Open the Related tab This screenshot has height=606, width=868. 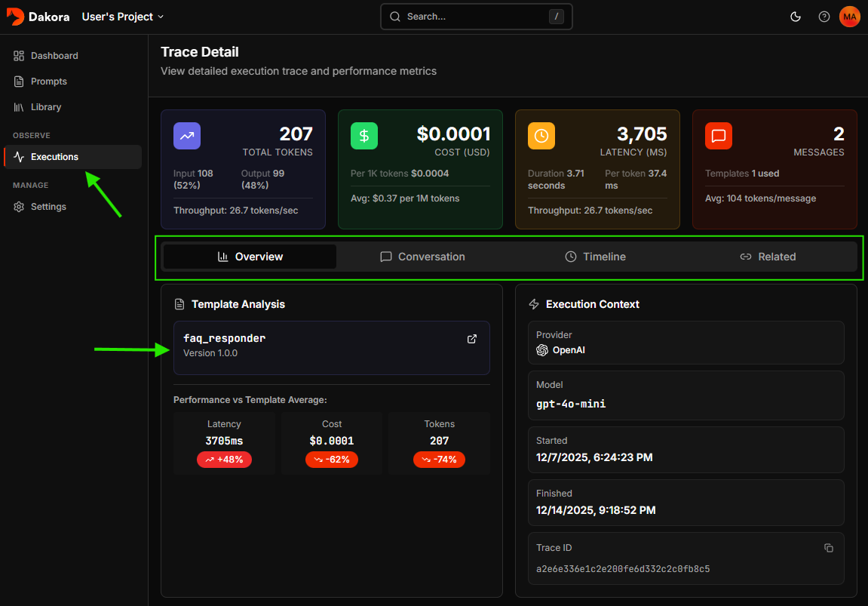pos(768,257)
